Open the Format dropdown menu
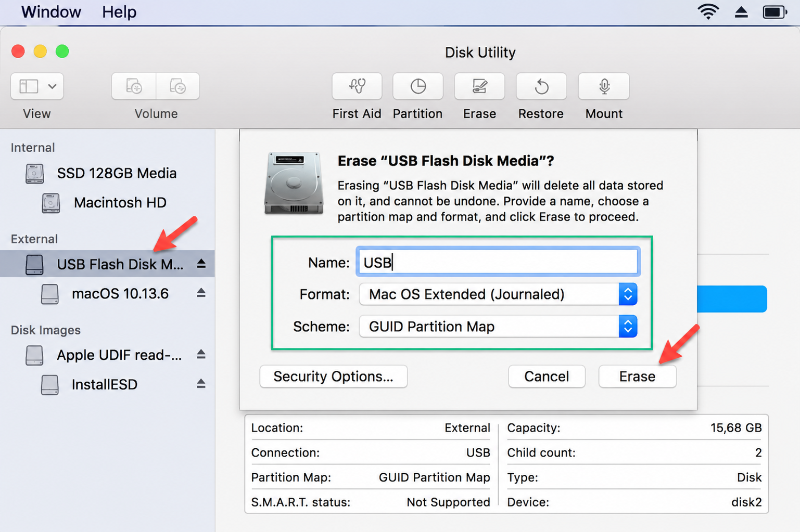800x532 pixels. tap(498, 294)
